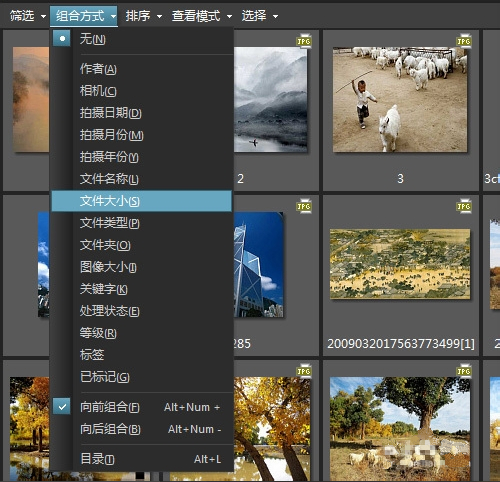Select the large tree and sheep landscape thumbnail
Viewport: 500px width, 482px height.
pos(400,428)
